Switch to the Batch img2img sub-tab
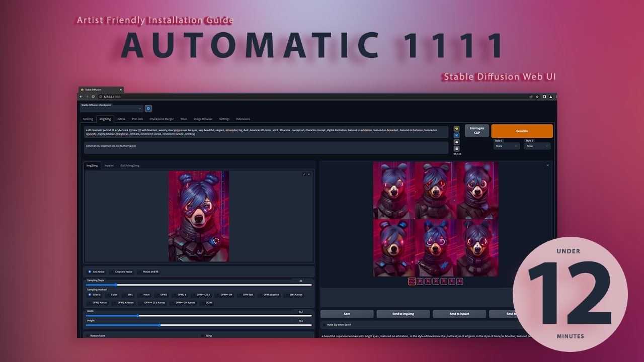The height and width of the screenshot is (362, 644). (130, 165)
